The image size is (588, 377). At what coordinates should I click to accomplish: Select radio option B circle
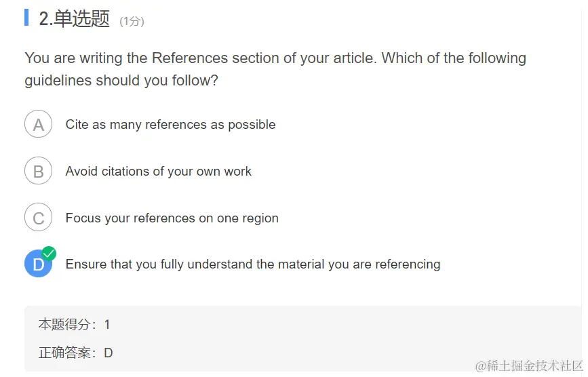(x=38, y=171)
